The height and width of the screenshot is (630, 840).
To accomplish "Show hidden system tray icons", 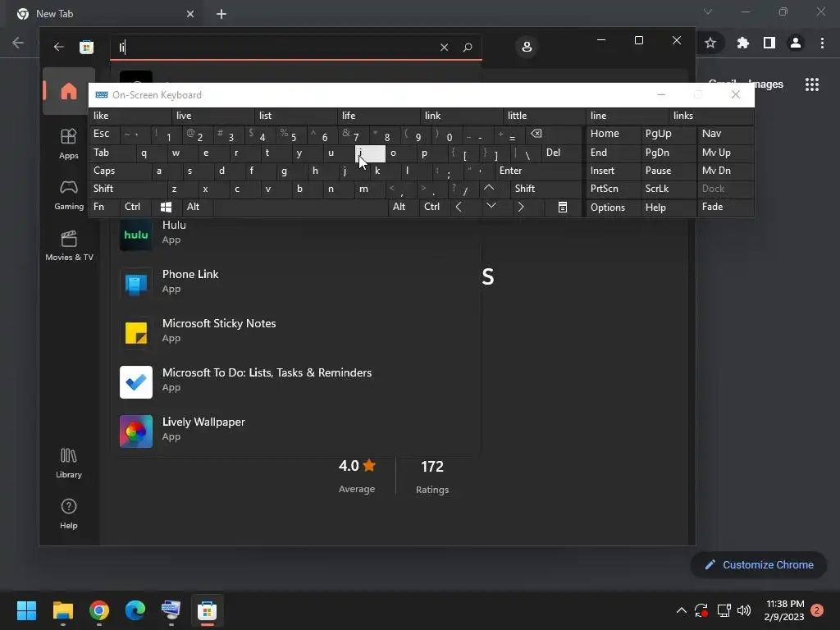I will tap(682, 610).
